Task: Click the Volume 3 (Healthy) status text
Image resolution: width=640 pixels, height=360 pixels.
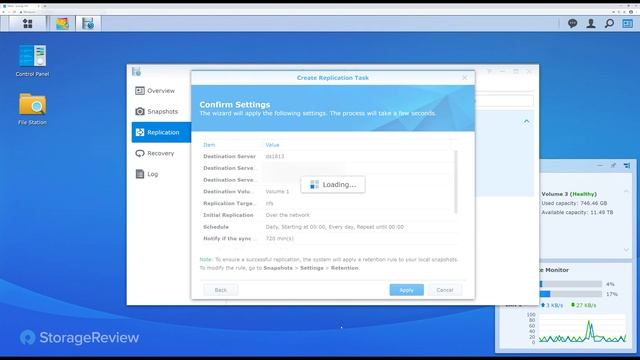Action: click(569, 194)
